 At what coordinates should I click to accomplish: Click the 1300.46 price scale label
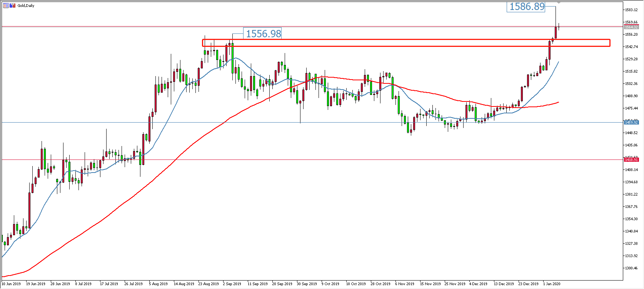[631, 268]
